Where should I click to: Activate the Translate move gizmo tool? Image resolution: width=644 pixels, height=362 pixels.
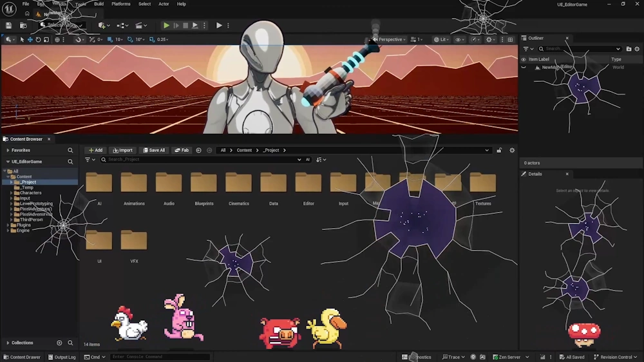point(30,39)
